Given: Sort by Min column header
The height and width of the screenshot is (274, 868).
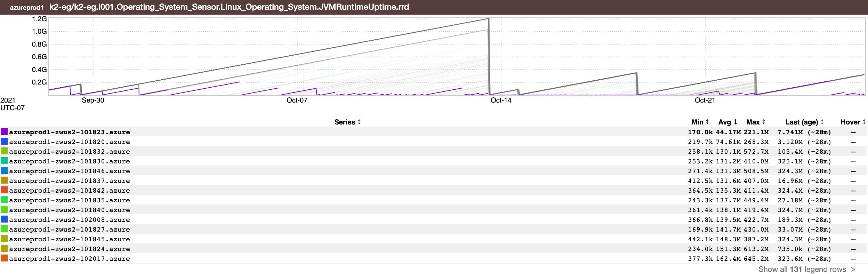Looking at the screenshot, I should click(700, 122).
